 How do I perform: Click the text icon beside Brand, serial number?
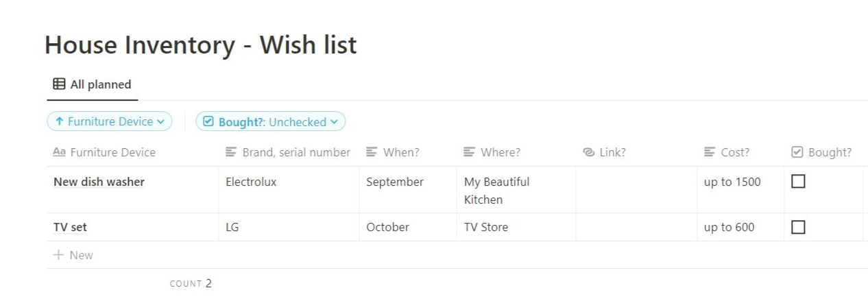click(231, 152)
